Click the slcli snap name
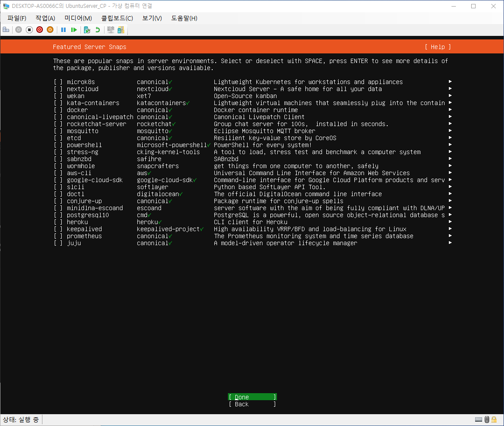Viewport: 504px width, 426px height. (x=76, y=187)
